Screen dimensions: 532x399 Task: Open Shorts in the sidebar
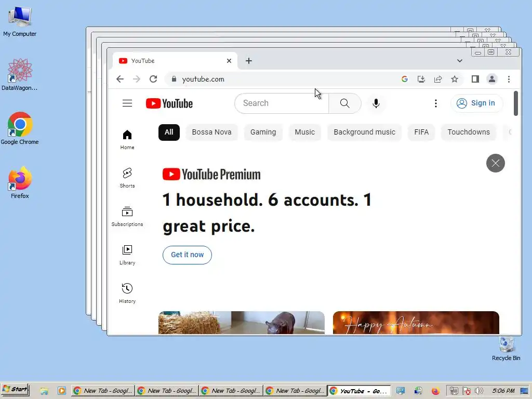click(127, 178)
